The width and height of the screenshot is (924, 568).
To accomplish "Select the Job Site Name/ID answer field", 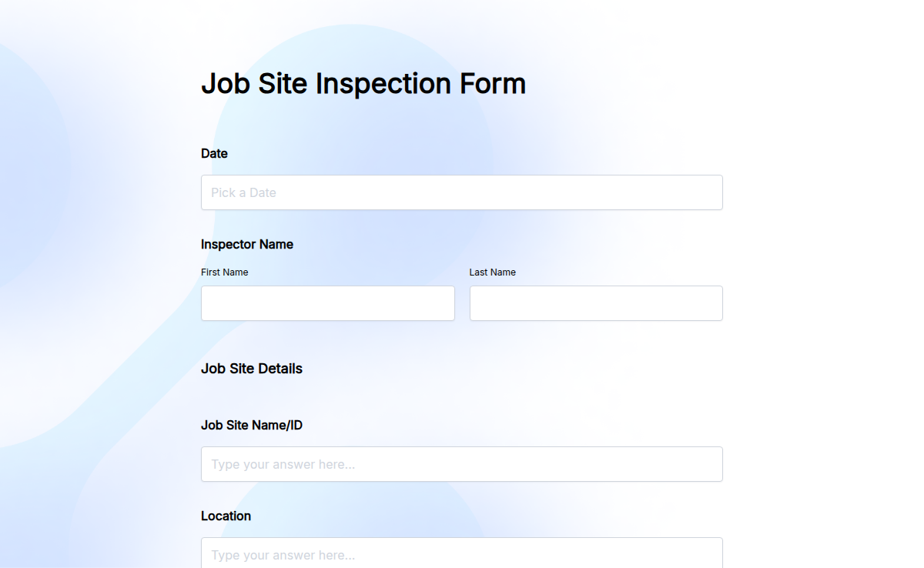I will (x=461, y=464).
